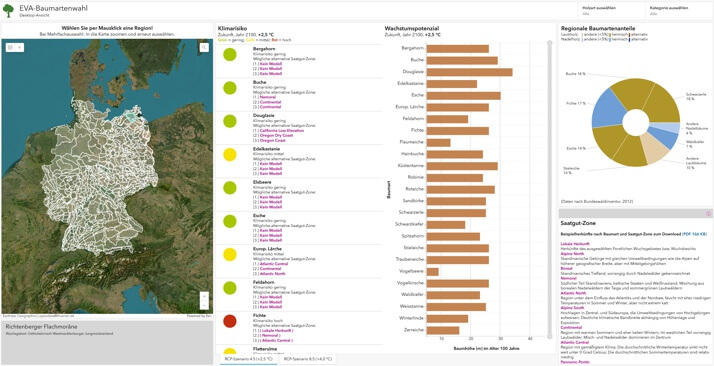The image size is (714, 366).
Task: Select the Flaumeiche bar in growth chart
Action: [x=439, y=142]
